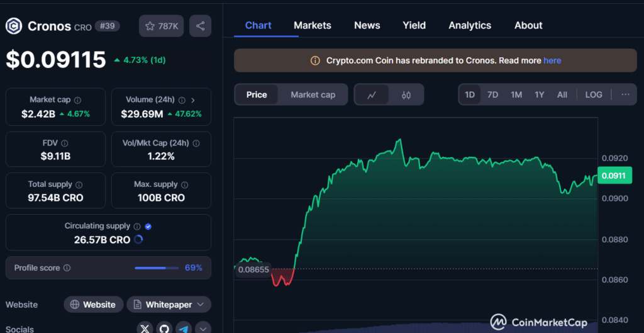Select the All time range
Viewport: 644px width, 333px height.
(x=562, y=95)
